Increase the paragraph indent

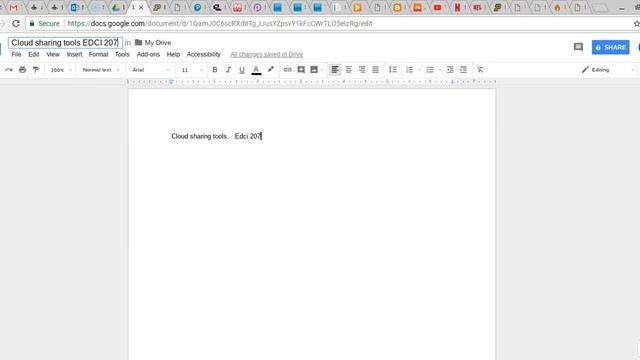[x=463, y=70]
